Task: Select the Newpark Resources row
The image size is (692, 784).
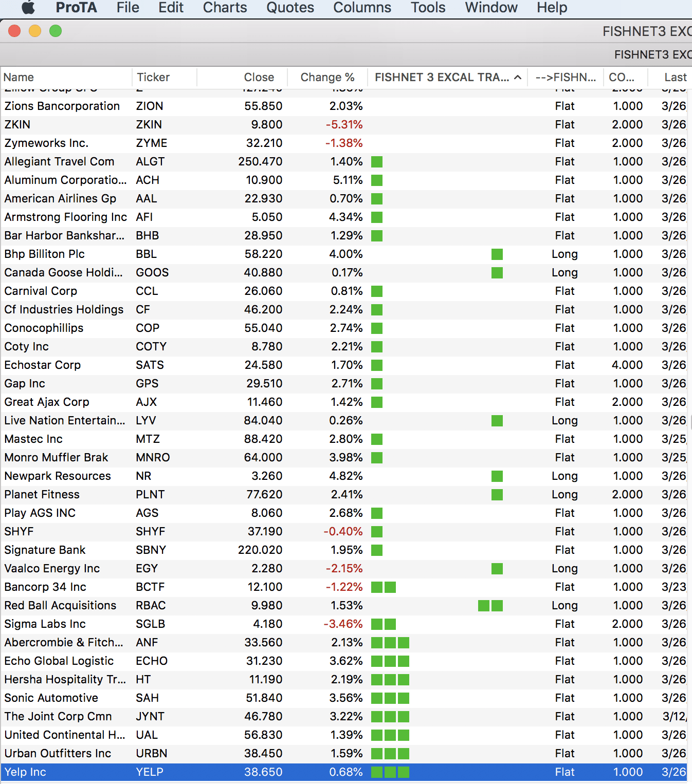Action: tap(344, 476)
